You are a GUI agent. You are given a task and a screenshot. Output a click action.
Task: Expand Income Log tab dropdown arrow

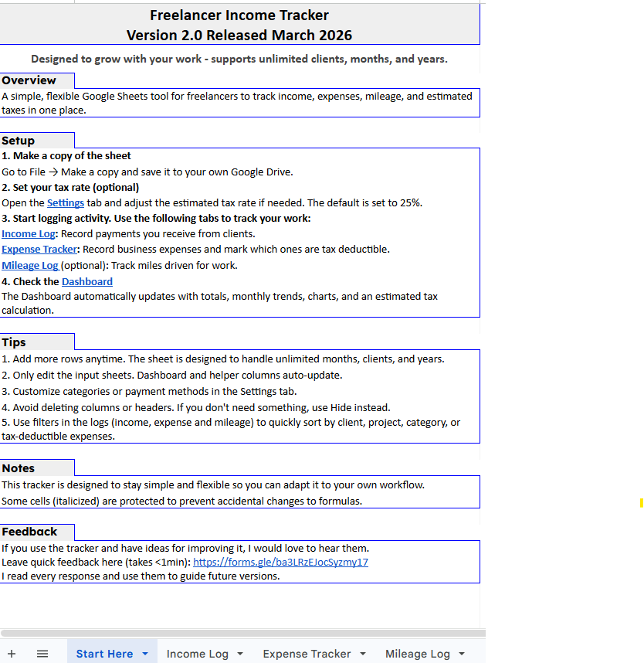click(240, 654)
